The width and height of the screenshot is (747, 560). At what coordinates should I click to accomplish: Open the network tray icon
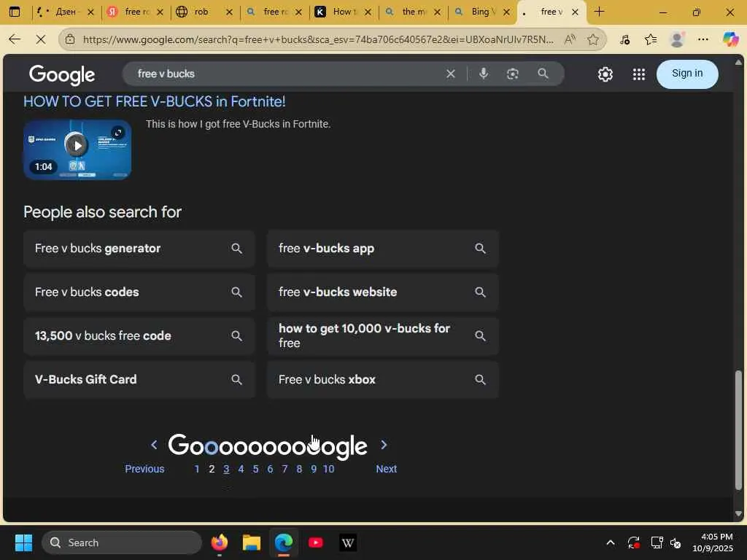point(657,542)
